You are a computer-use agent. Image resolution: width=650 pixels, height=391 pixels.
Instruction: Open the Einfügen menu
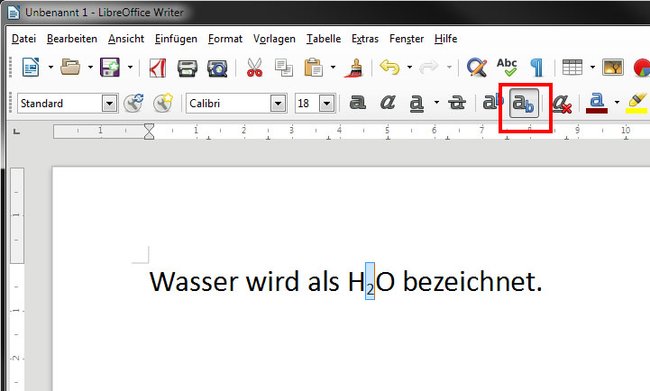point(176,39)
